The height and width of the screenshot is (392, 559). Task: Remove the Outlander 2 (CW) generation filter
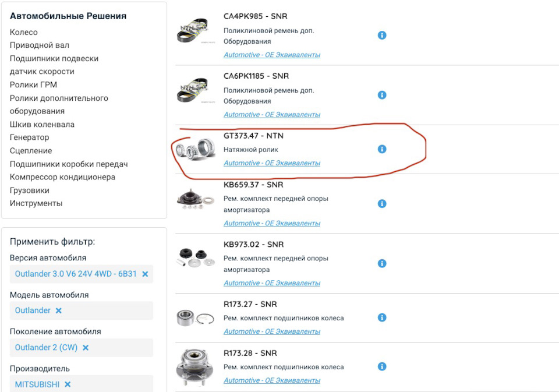coord(86,347)
